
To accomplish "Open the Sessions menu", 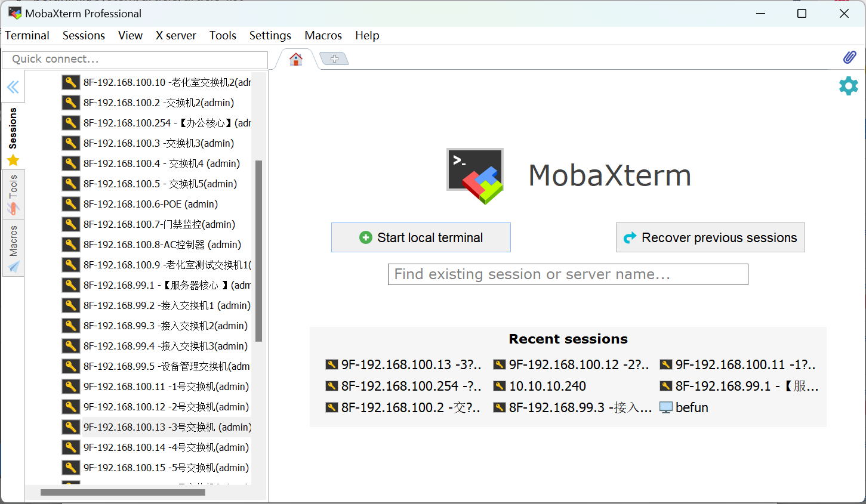I will 84,35.
